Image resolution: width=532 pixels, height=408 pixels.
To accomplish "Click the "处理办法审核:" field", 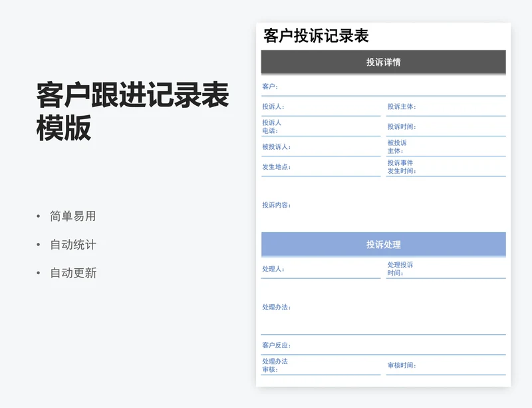I will pyautogui.click(x=321, y=365).
